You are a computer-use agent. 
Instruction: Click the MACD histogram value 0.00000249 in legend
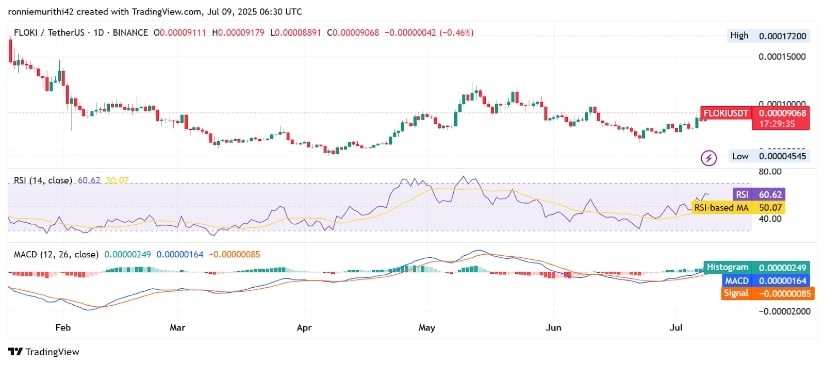(128, 254)
